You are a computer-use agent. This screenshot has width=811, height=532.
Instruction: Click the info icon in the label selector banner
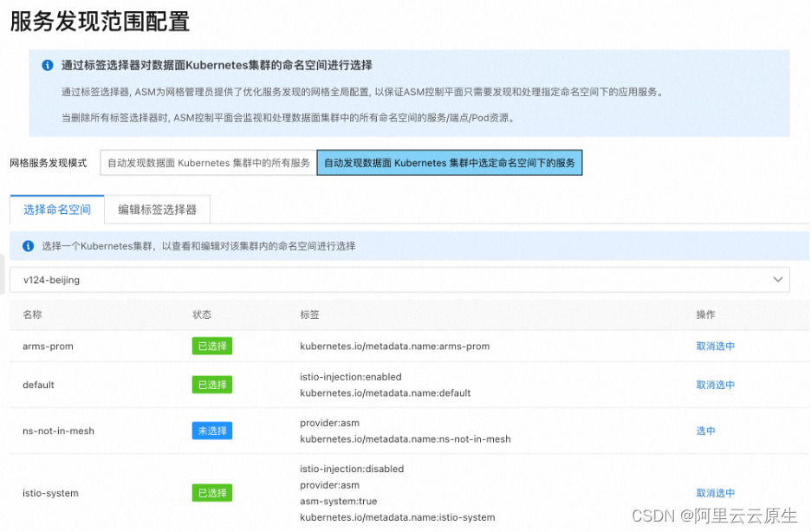coord(47,65)
